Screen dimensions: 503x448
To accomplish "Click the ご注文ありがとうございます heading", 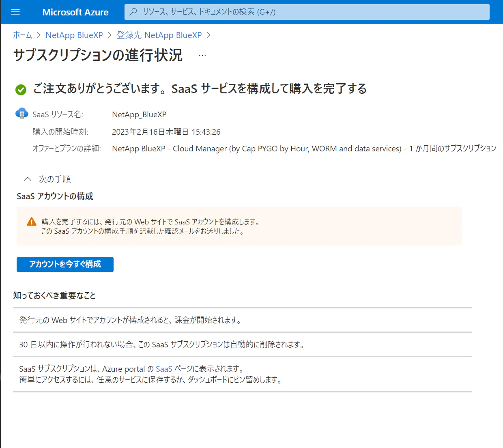I will (x=200, y=88).
